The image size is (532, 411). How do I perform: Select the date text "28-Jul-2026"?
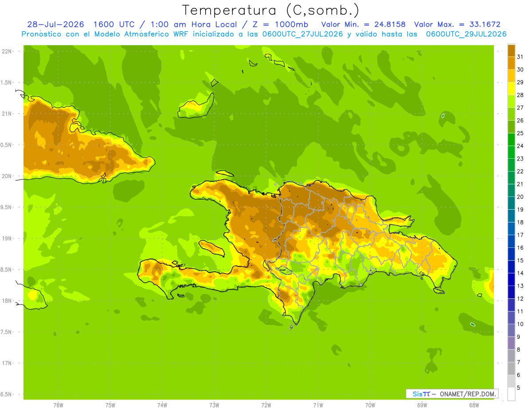[56, 24]
